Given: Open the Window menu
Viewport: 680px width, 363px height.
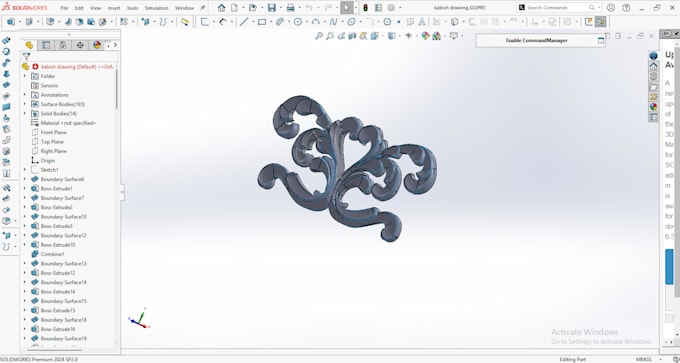Looking at the screenshot, I should (184, 8).
